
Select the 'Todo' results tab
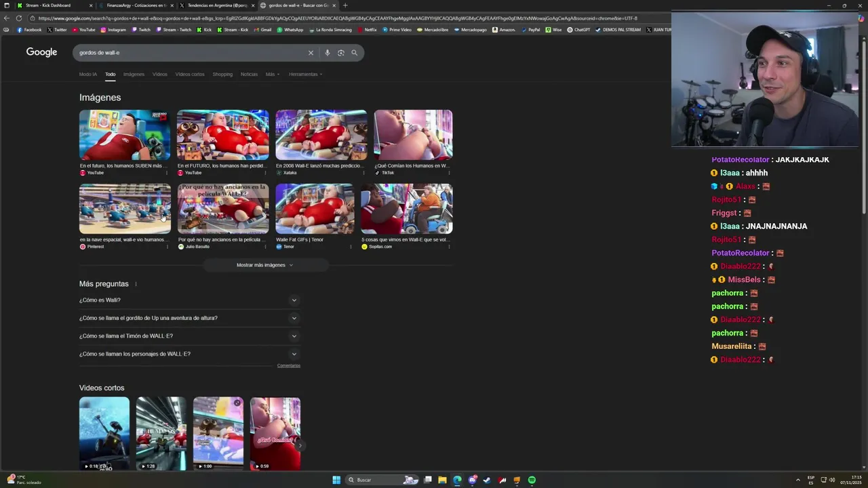[110, 75]
